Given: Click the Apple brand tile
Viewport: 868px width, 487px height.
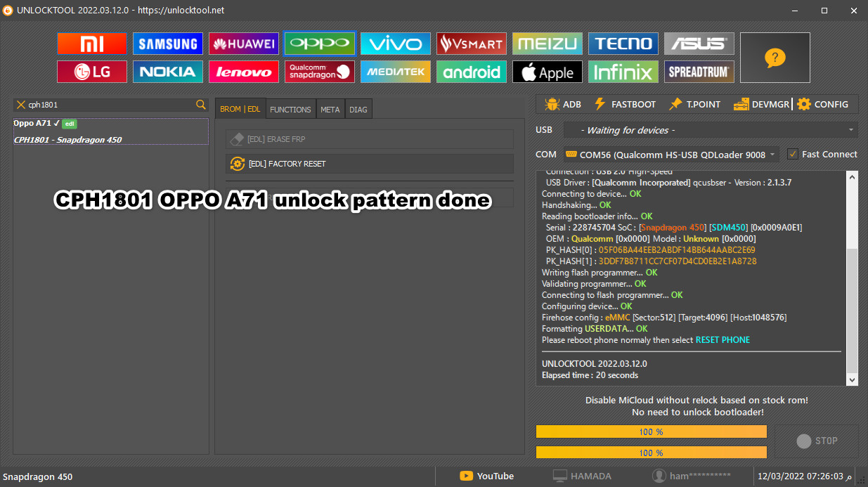Looking at the screenshot, I should (x=547, y=72).
